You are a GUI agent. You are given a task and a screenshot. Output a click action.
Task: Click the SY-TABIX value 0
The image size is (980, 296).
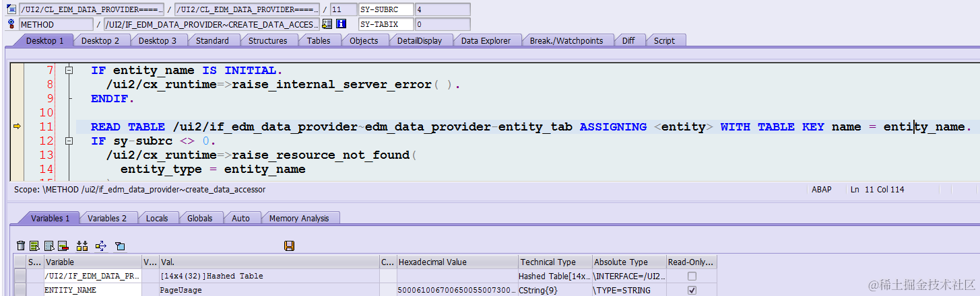pyautogui.click(x=443, y=24)
